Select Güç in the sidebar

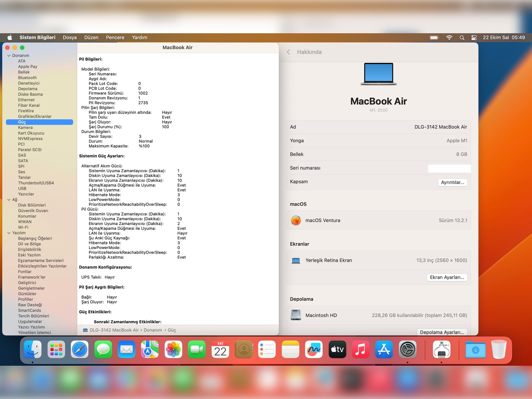tap(39, 122)
